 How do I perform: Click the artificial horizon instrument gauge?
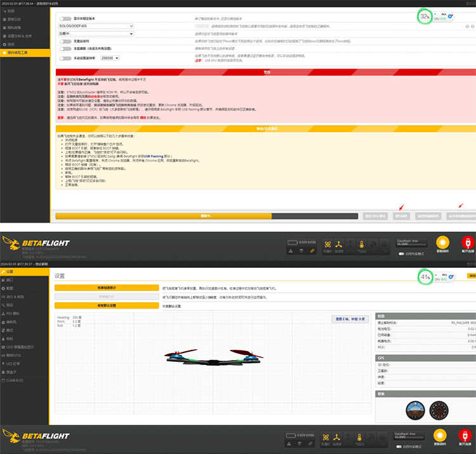pyautogui.click(x=415, y=410)
